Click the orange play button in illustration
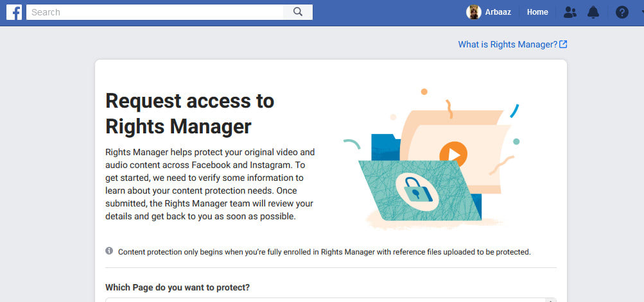This screenshot has width=644, height=302. pyautogui.click(x=453, y=154)
